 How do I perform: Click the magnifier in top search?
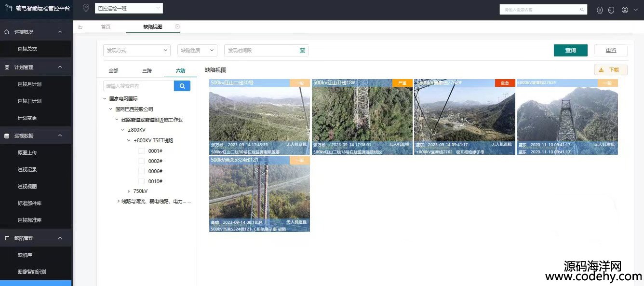click(582, 10)
